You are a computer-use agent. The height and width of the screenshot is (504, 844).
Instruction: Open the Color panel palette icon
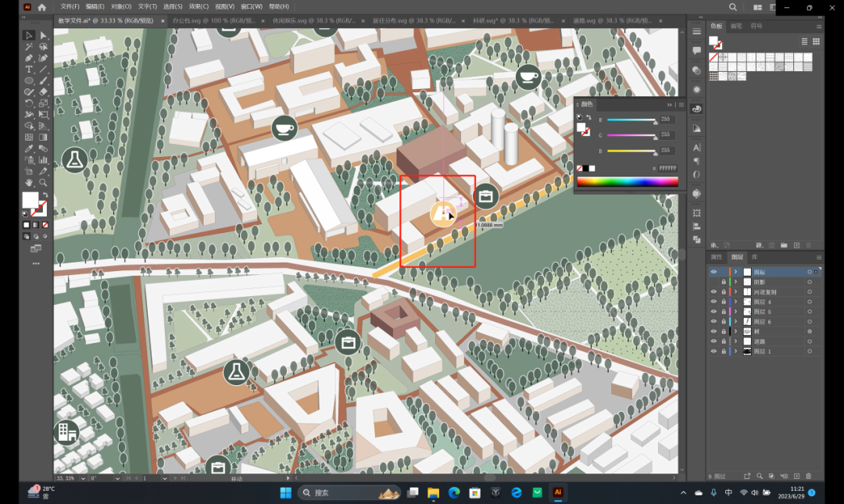pos(696,109)
